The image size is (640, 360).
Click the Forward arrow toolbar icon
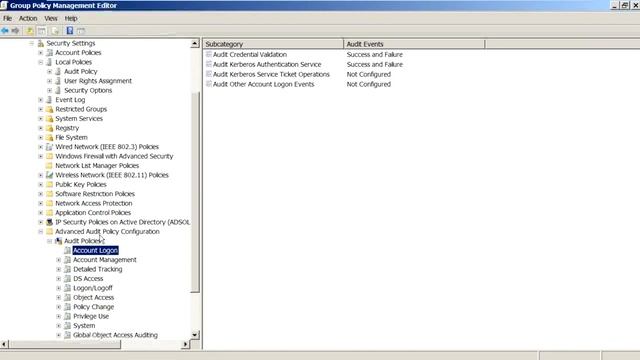click(x=16, y=31)
